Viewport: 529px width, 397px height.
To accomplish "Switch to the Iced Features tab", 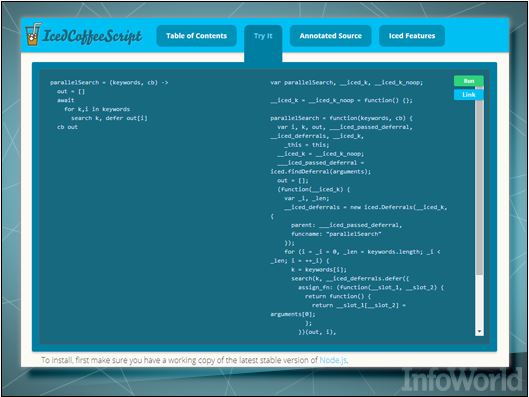I will point(412,36).
